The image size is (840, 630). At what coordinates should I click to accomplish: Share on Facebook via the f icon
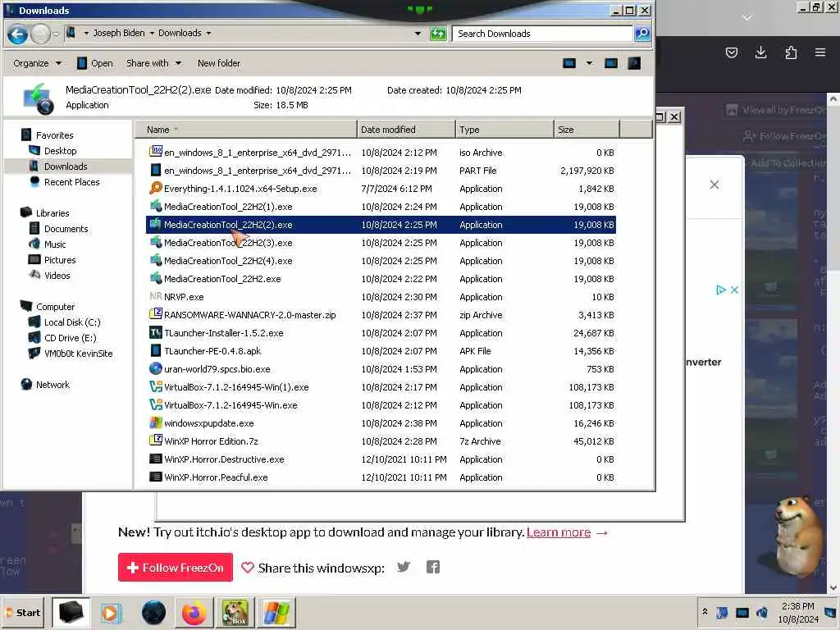[x=433, y=567]
